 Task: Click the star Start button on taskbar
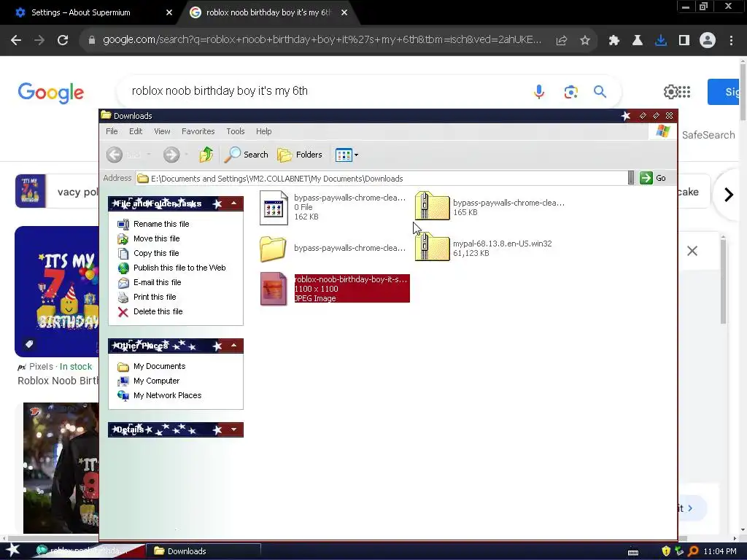coord(13,551)
